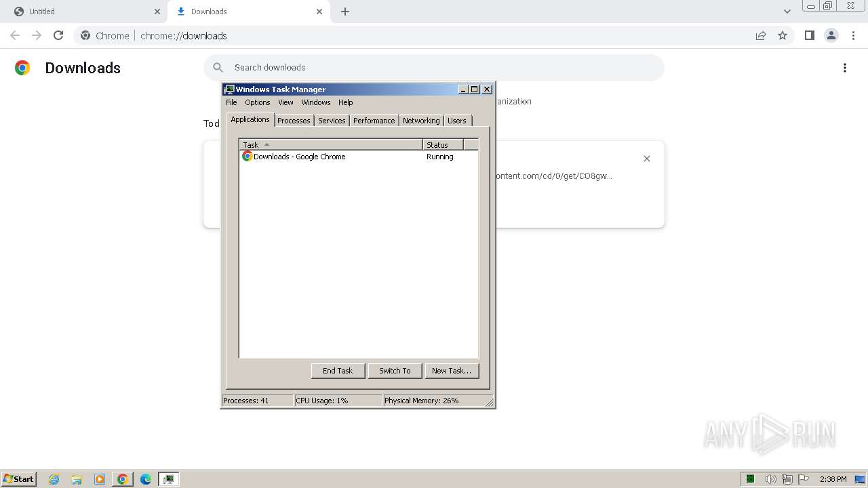
Task: Reload the Chrome downloads page
Action: (58, 35)
